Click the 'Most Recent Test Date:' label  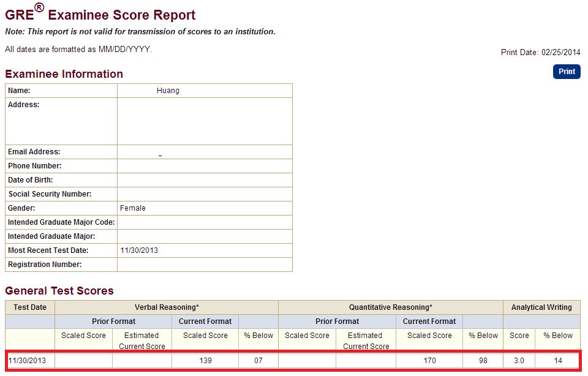pyautogui.click(x=48, y=250)
